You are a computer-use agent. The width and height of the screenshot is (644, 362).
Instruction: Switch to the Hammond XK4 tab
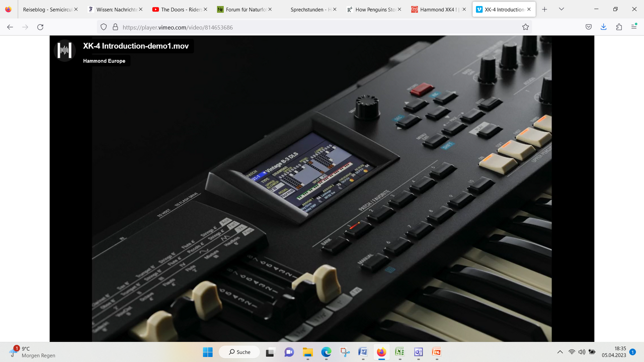(x=437, y=10)
